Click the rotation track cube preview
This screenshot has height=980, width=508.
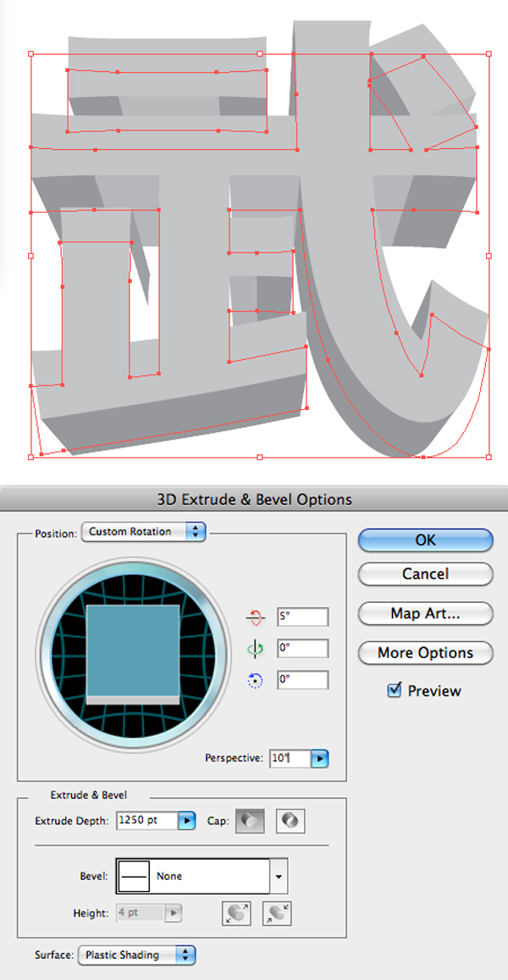(133, 654)
